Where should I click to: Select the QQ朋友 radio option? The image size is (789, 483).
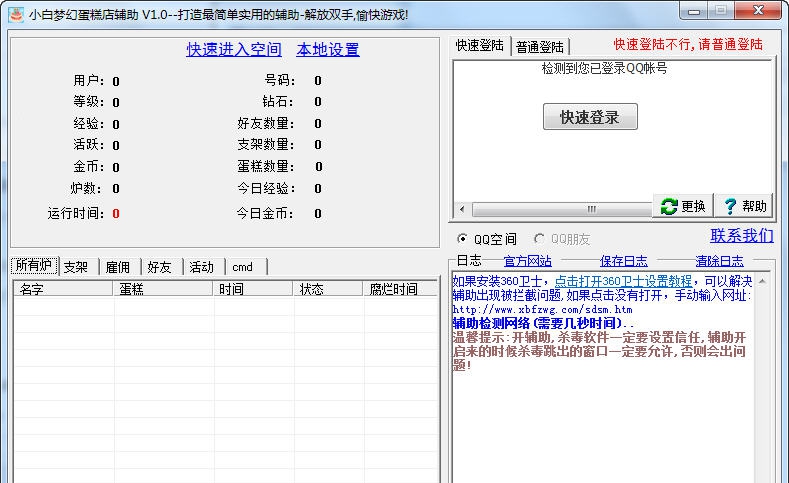(563, 239)
